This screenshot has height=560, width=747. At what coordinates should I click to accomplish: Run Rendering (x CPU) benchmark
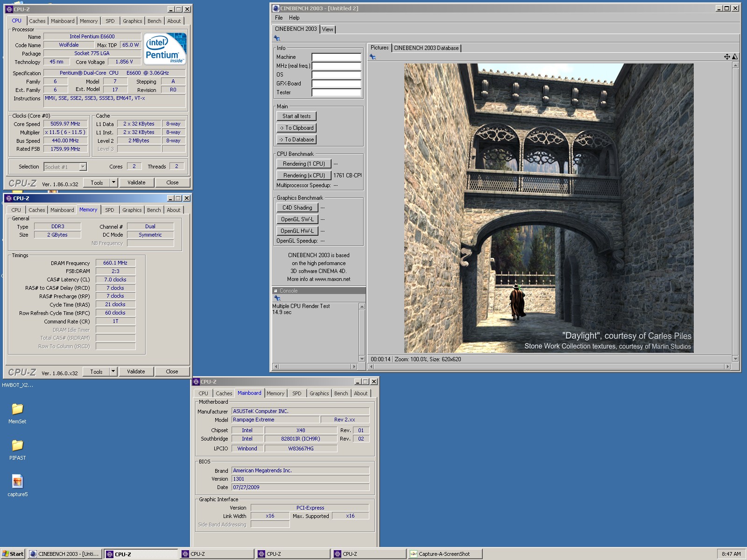tap(304, 175)
